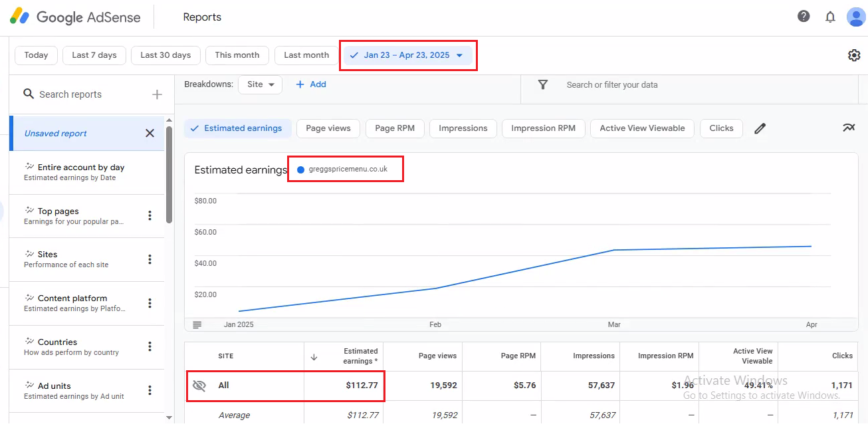Click the search reports magnifier icon
Viewport: 868px width, 448px height.
tap(29, 94)
